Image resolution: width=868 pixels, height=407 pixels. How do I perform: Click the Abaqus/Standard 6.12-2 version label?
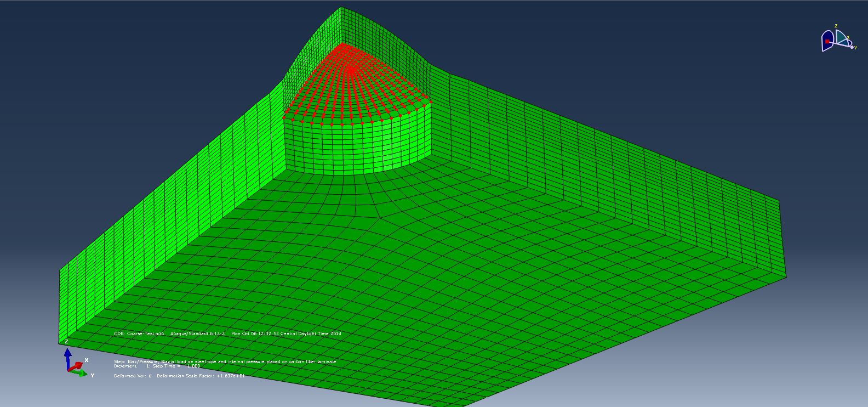[x=197, y=333]
